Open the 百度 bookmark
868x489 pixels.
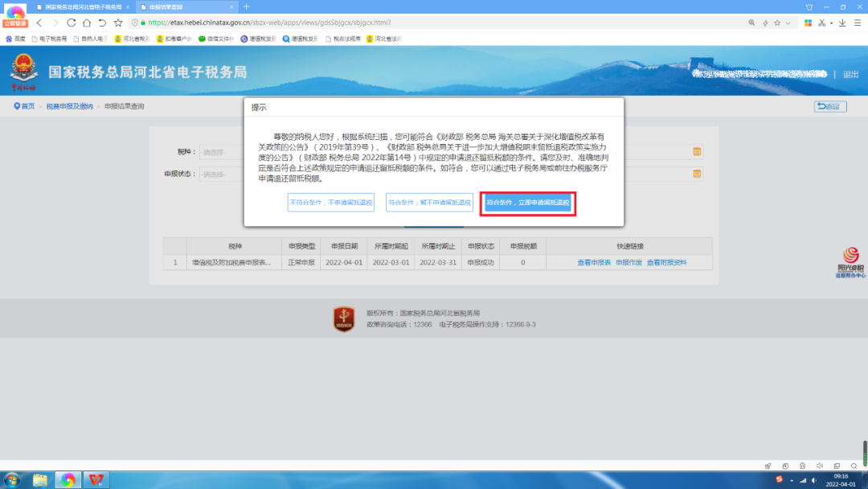15,39
